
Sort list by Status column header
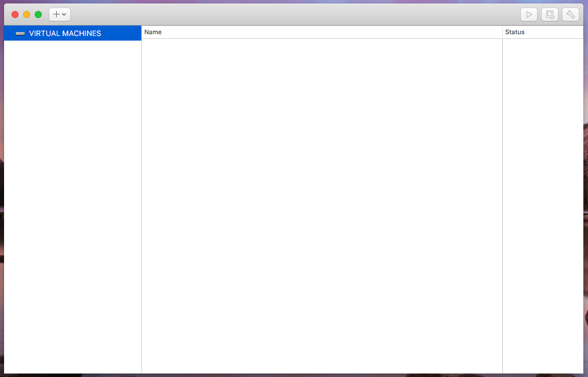pyautogui.click(x=543, y=32)
